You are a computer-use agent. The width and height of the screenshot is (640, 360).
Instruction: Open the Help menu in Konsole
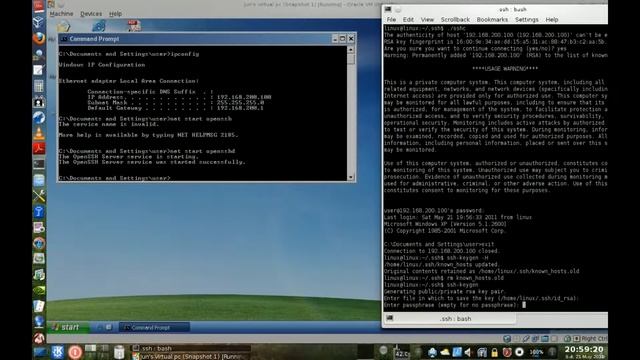(552, 20)
